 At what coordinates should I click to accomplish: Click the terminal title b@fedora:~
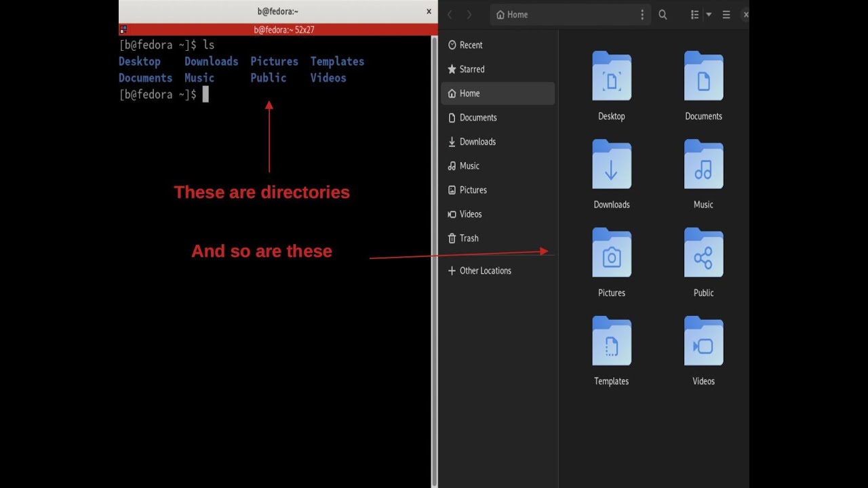click(278, 12)
